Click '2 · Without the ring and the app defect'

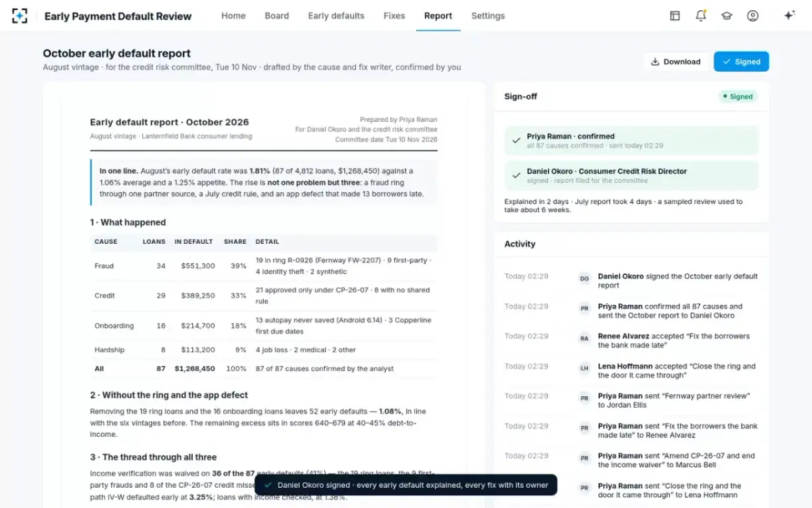tap(169, 395)
